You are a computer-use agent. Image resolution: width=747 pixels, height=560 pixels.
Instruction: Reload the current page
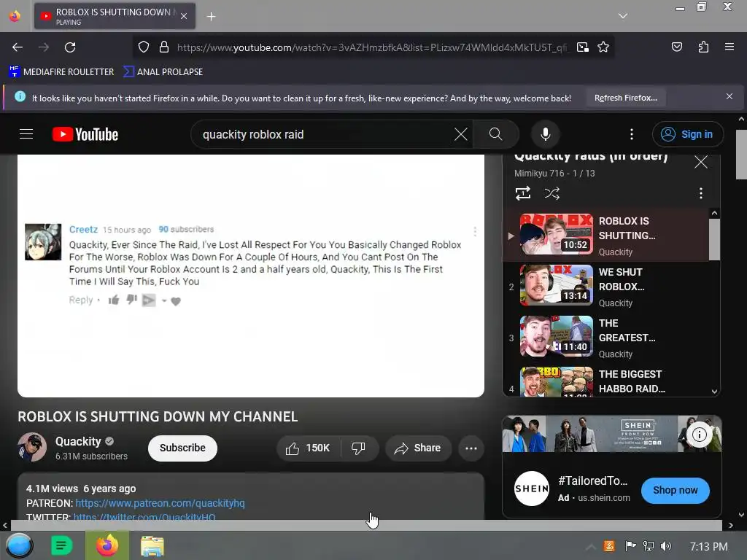[70, 47]
